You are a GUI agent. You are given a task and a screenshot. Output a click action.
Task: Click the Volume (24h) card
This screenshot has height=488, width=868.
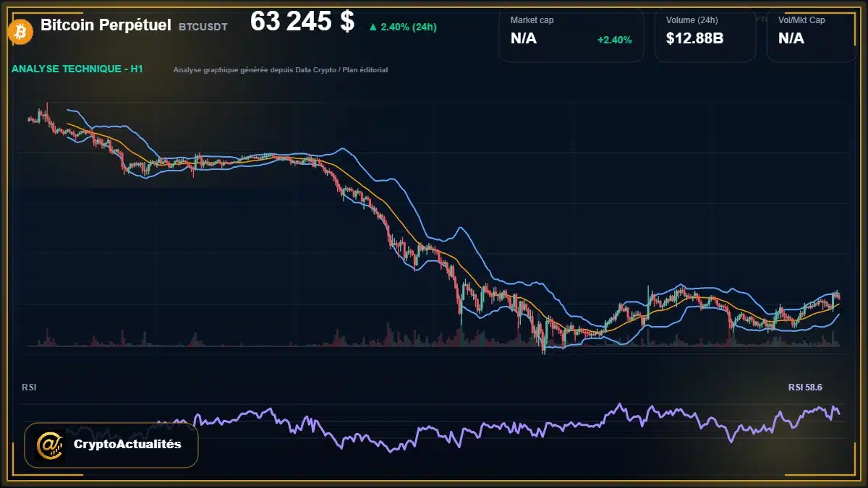coord(705,34)
